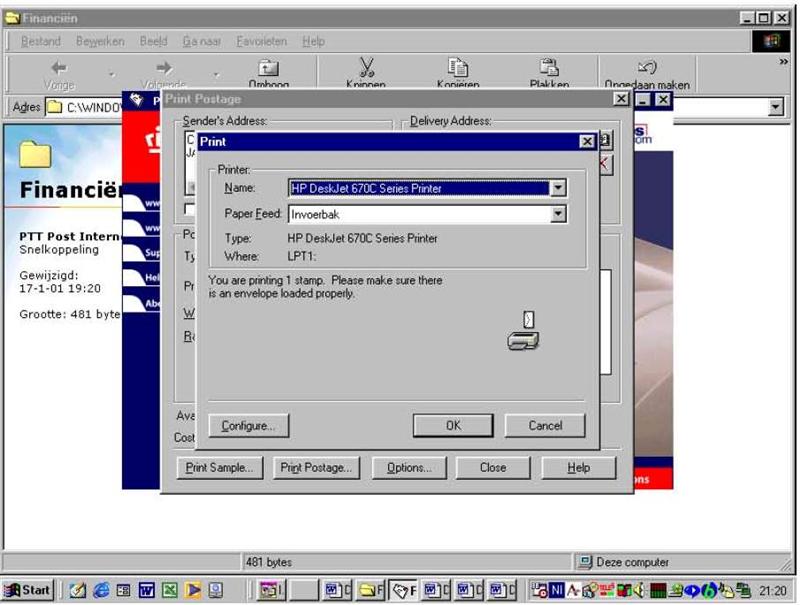Screen dimensions: 800x605
Task: Open the Bewerken menu
Action: coord(100,41)
